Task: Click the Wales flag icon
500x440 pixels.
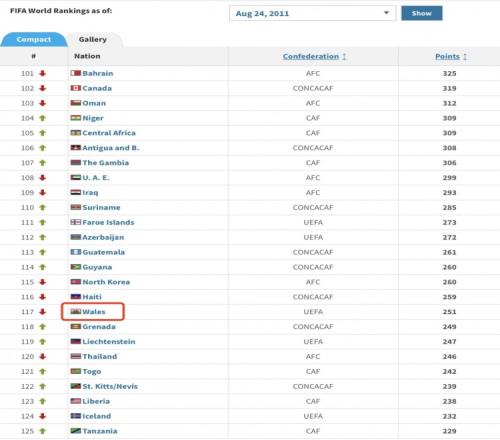Action: 76,312
